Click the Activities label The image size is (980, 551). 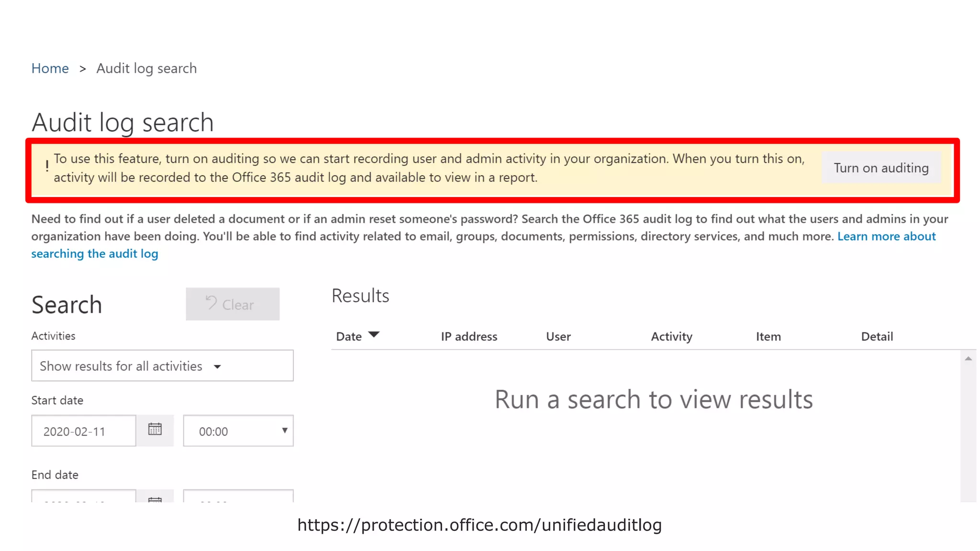(x=53, y=336)
